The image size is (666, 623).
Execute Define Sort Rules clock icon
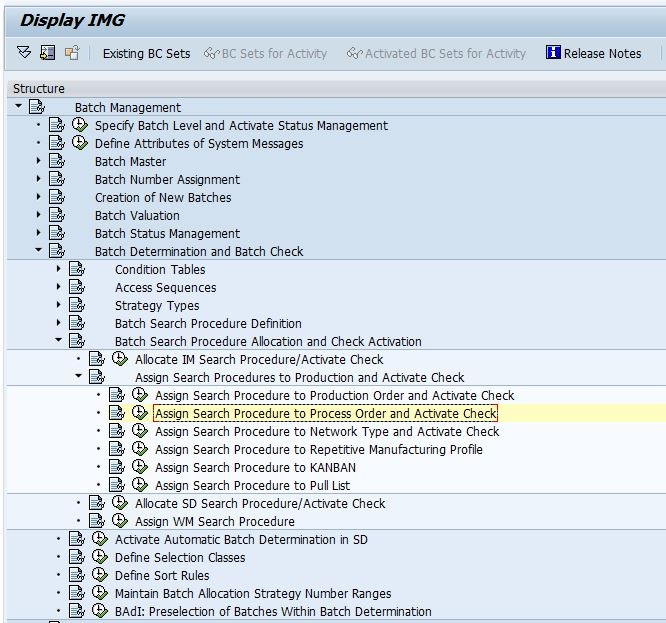(100, 574)
